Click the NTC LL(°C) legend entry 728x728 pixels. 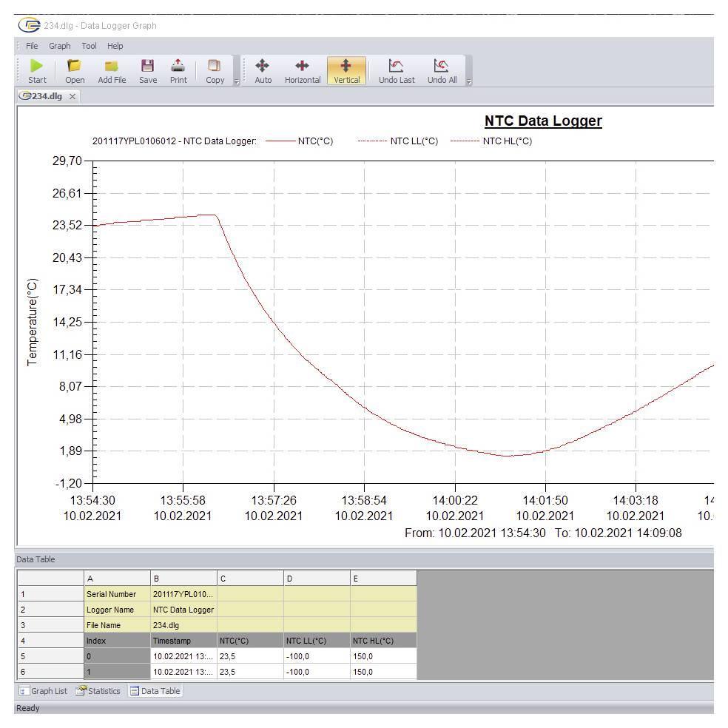click(398, 141)
